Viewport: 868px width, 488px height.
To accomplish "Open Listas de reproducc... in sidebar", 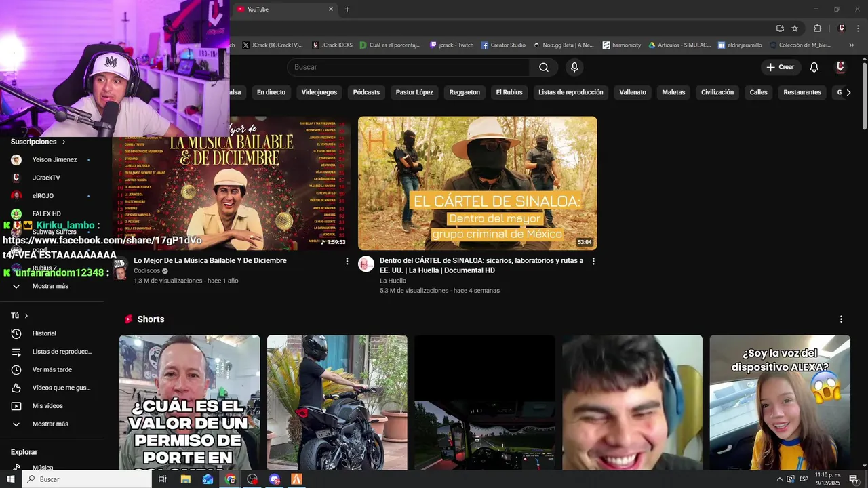I will point(52,352).
